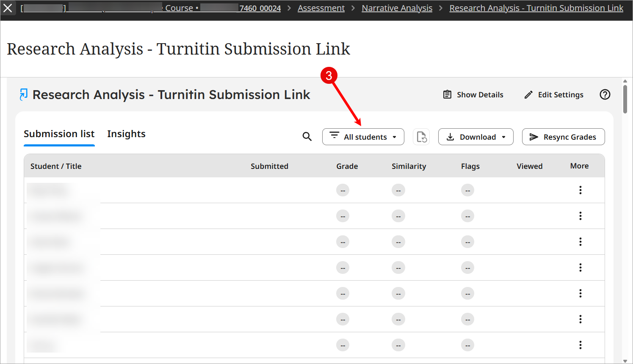The width and height of the screenshot is (633, 364).
Task: Open the More menu for the seventh student row
Action: [x=580, y=345]
